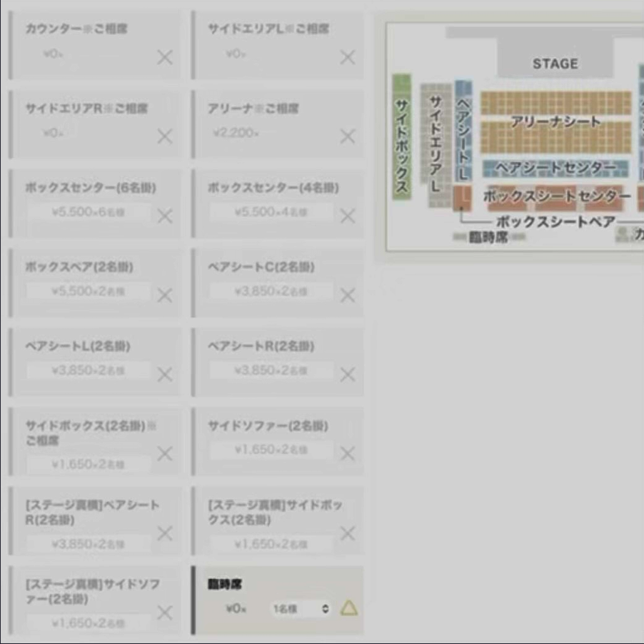The width and height of the screenshot is (644, 644).
Task: Click the X icon for アリーナ seats
Action: 348,136
